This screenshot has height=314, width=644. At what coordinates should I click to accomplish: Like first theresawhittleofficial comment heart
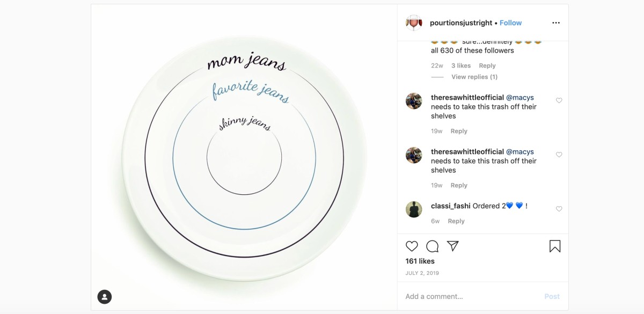pos(559,100)
